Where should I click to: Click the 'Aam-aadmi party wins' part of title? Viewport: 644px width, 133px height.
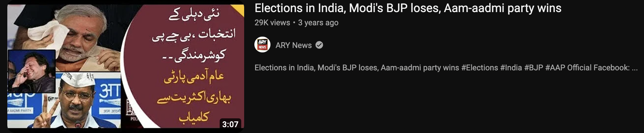(x=503, y=8)
